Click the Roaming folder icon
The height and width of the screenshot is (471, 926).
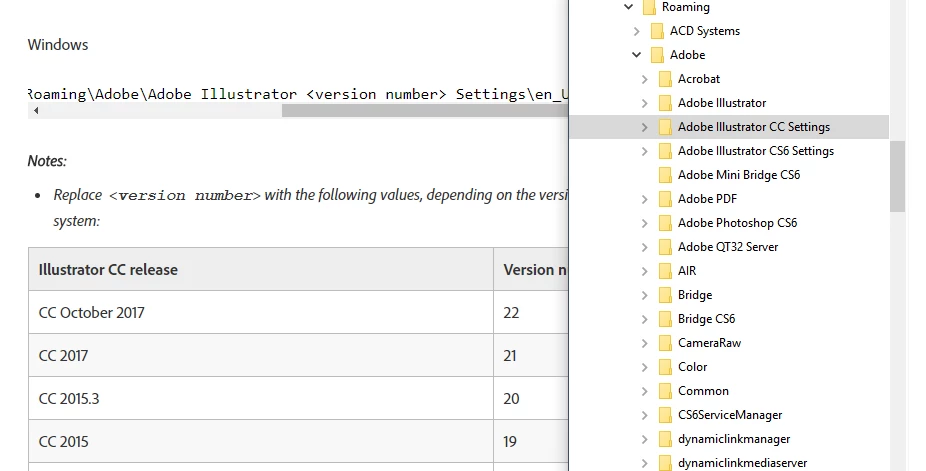click(x=649, y=7)
